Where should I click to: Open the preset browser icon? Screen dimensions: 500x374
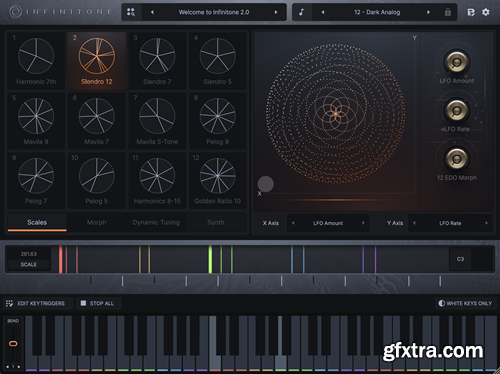(131, 12)
